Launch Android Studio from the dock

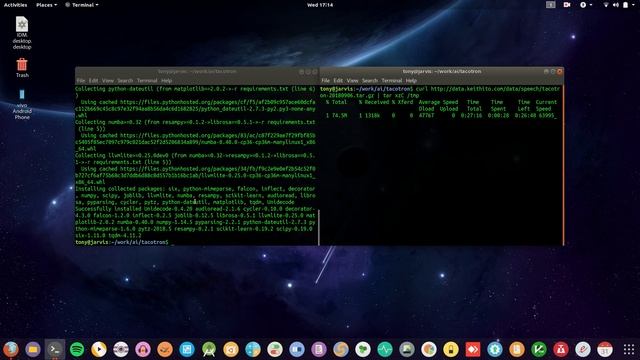209,349
